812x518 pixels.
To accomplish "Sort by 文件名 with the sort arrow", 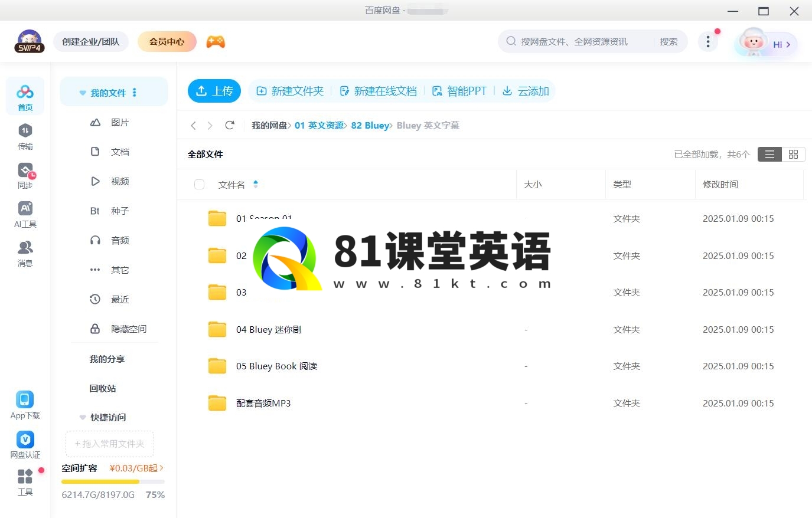I will [x=256, y=184].
